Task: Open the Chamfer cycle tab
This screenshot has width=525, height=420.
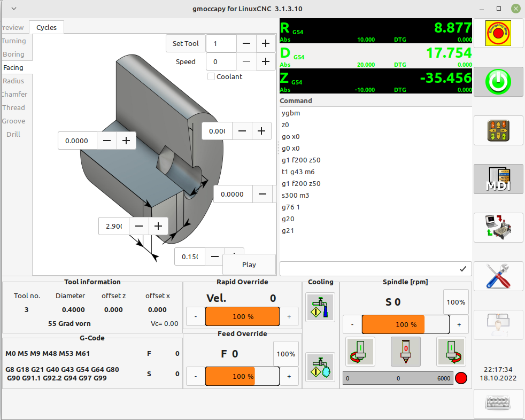Action: 14,95
